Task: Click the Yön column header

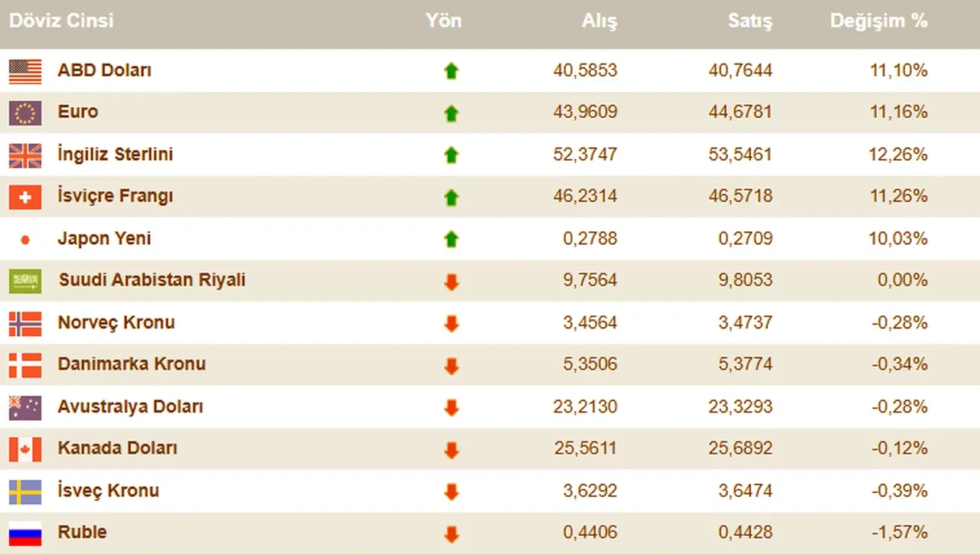Action: coord(443,21)
